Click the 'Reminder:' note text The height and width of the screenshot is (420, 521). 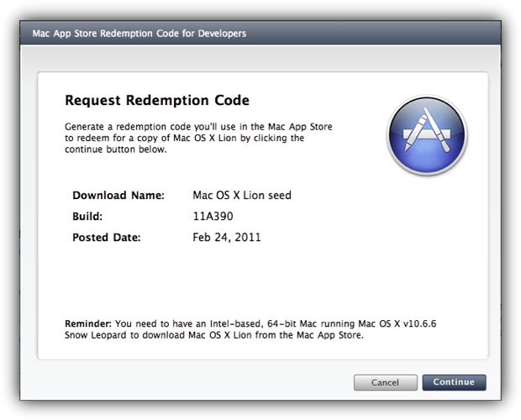point(250,329)
